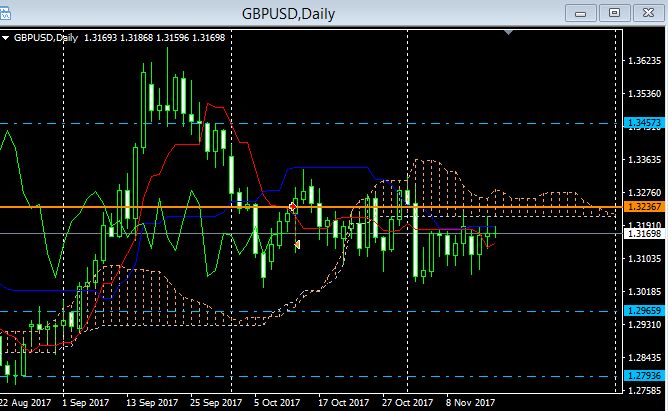Click the GBPUSD,Daily window title text
The width and height of the screenshot is (668, 411).
click(288, 14)
